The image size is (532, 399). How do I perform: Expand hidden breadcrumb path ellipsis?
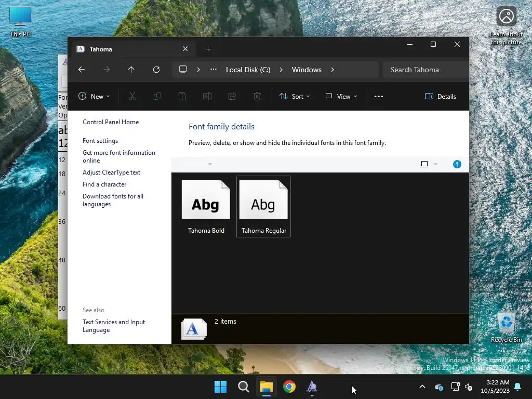click(214, 70)
